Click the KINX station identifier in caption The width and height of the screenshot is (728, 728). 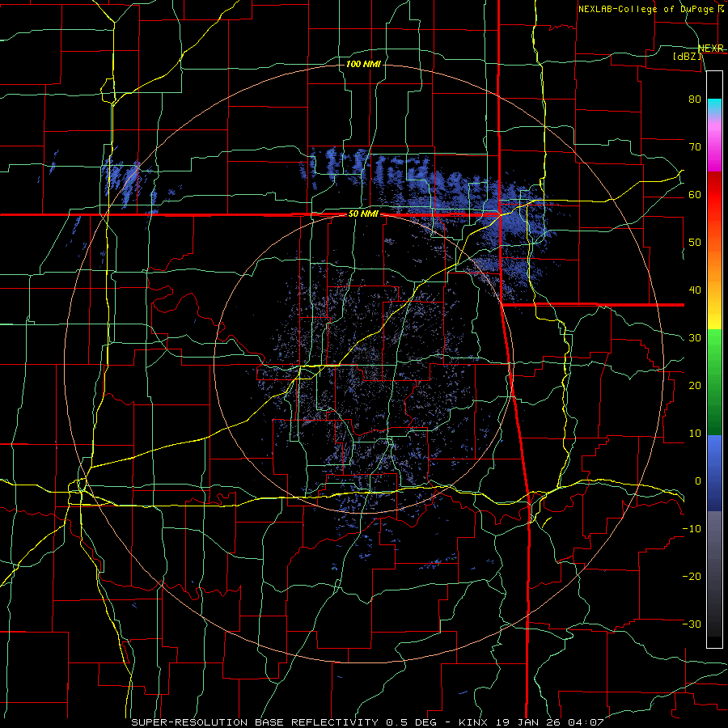(476, 722)
